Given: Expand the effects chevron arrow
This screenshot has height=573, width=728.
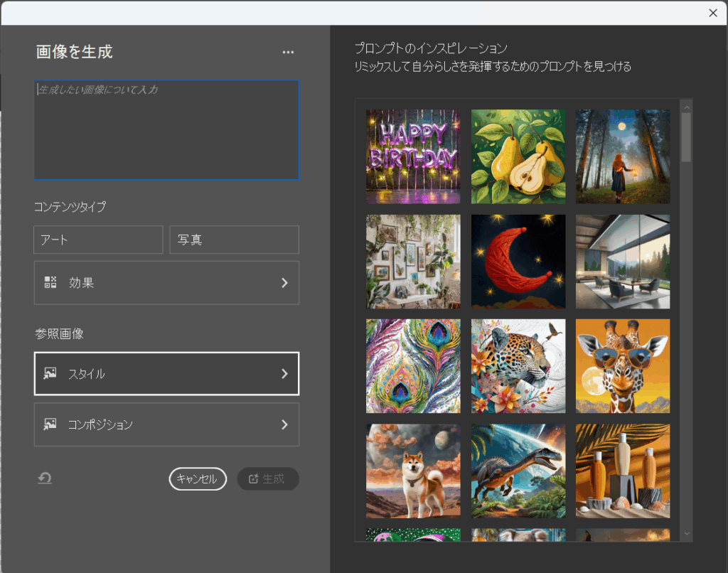Looking at the screenshot, I should pos(284,282).
